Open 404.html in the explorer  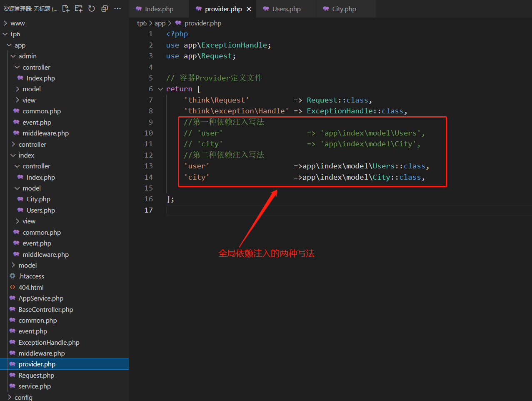[31, 287]
